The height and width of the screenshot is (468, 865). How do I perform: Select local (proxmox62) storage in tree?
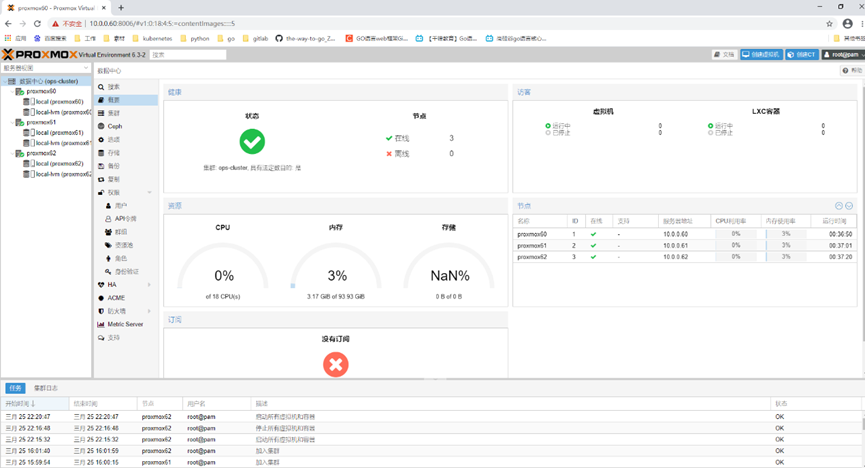tap(55, 163)
